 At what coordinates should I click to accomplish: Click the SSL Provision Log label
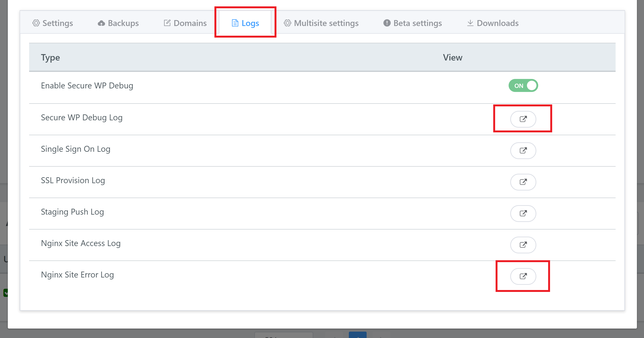pos(73,181)
